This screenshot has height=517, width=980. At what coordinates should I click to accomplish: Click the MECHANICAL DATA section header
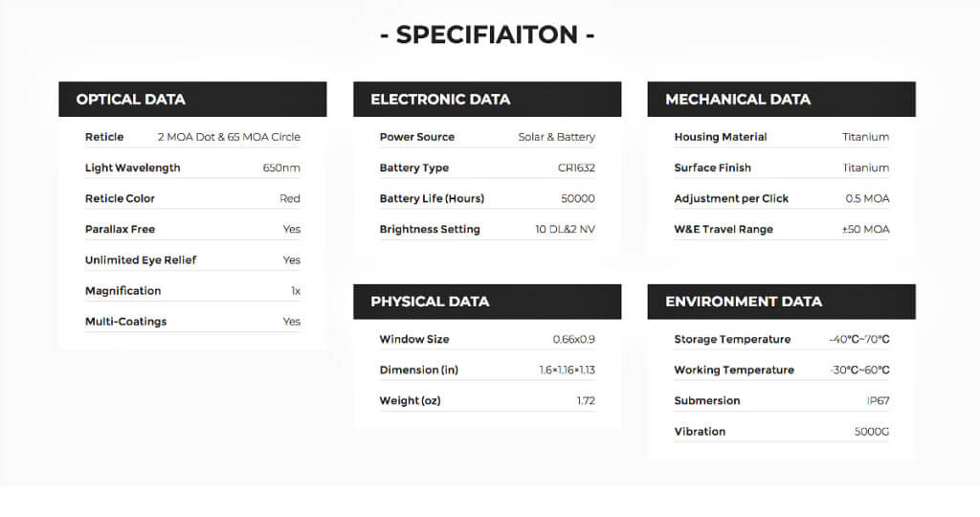[x=738, y=100]
